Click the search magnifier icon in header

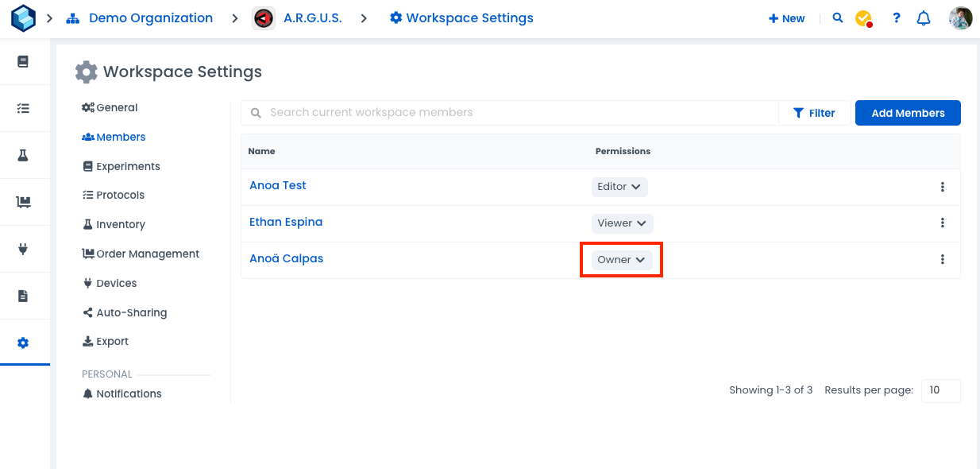(x=838, y=18)
